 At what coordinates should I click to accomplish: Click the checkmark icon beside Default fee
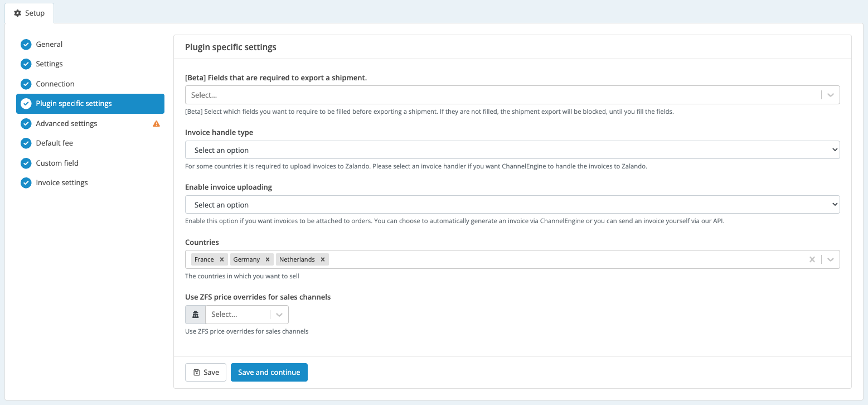[x=26, y=143]
